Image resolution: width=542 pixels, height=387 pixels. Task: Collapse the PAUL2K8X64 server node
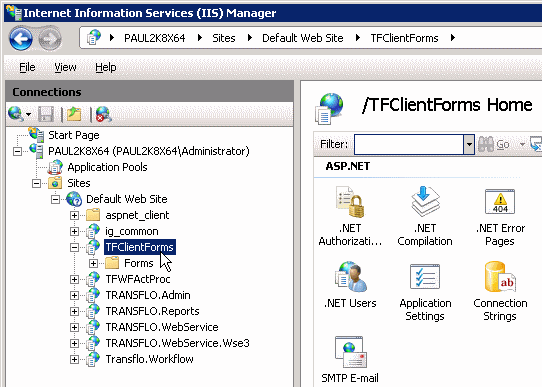pos(17,151)
